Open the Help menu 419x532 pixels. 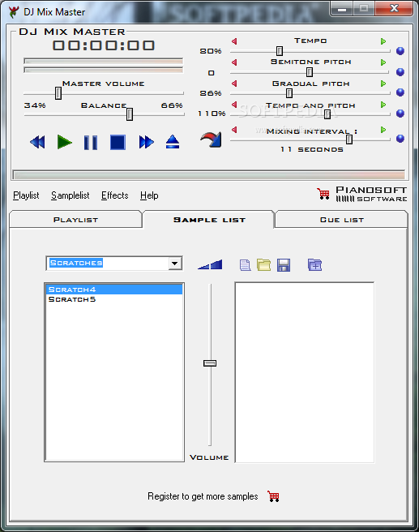pos(149,195)
